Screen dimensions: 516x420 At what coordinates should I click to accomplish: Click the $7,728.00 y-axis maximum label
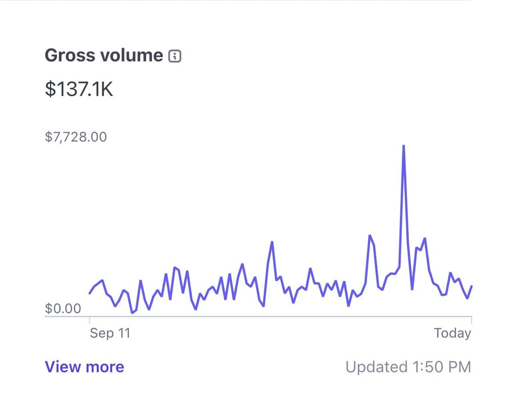76,137
